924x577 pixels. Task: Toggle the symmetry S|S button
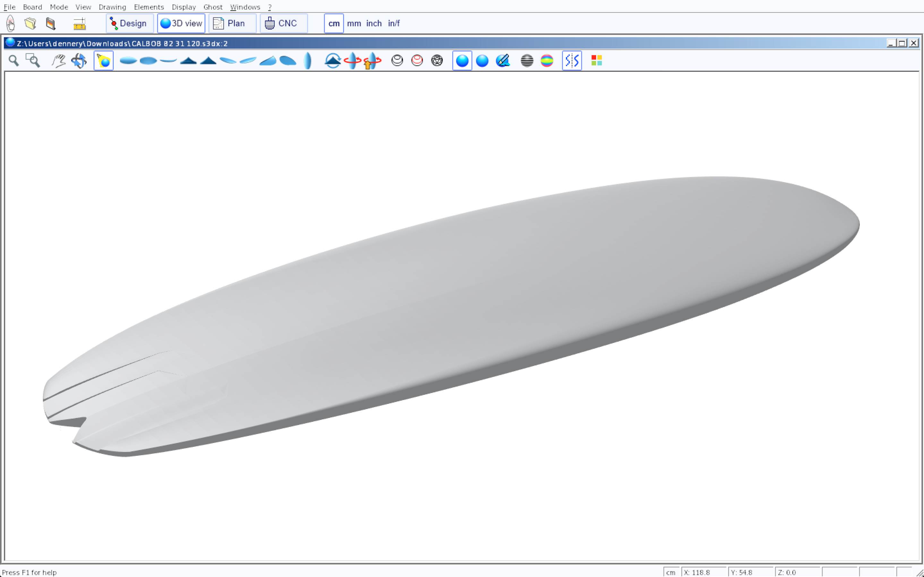pyautogui.click(x=572, y=61)
